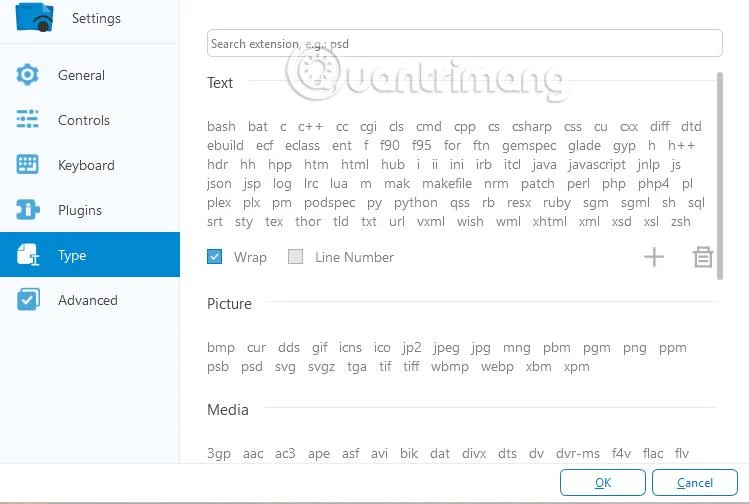
Task: Select the divx media extension
Action: click(x=474, y=453)
